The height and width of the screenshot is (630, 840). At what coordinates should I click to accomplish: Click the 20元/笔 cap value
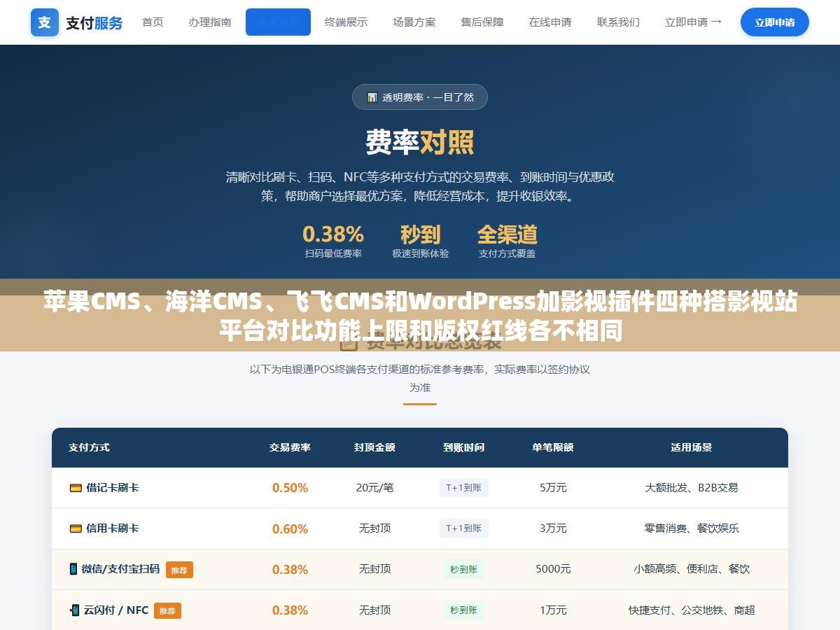pos(374,488)
